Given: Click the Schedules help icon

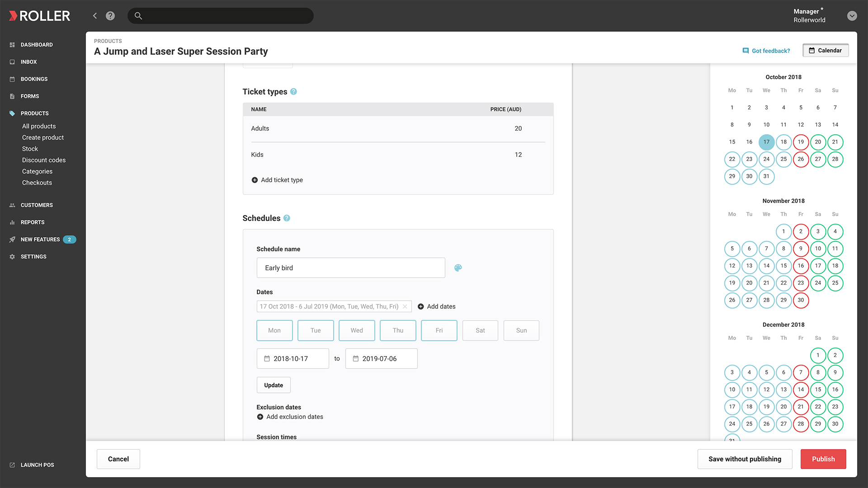Looking at the screenshot, I should point(287,218).
